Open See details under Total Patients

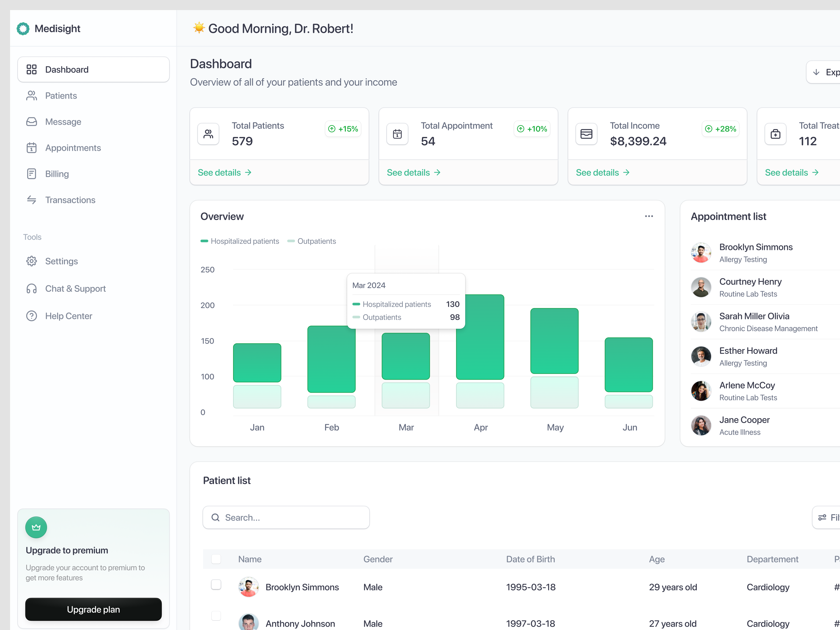click(224, 172)
